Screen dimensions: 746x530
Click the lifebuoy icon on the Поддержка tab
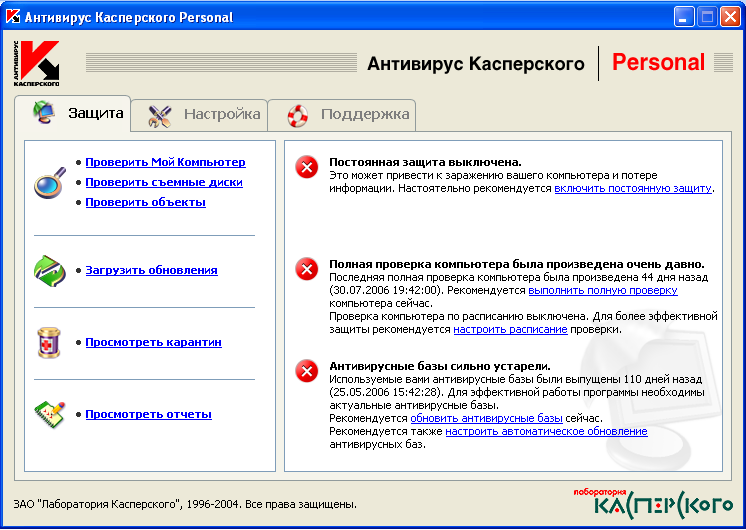[298, 116]
